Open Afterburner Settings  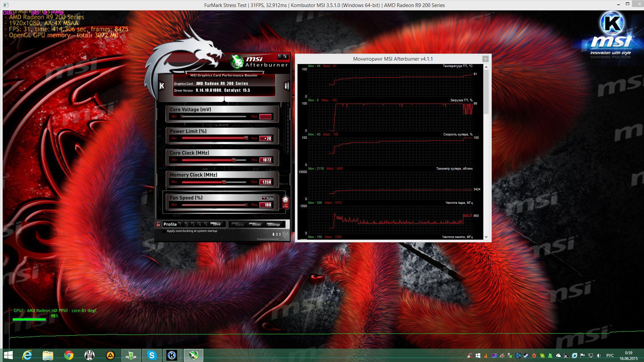(x=274, y=224)
